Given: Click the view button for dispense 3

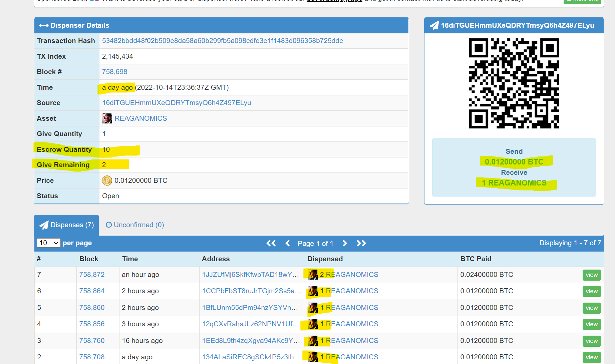Looking at the screenshot, I should point(592,341).
